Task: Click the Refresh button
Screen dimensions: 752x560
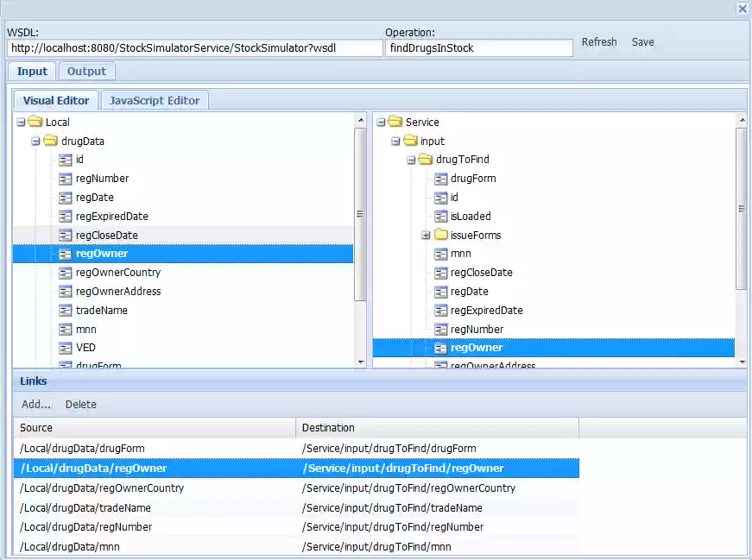Action: pos(599,41)
